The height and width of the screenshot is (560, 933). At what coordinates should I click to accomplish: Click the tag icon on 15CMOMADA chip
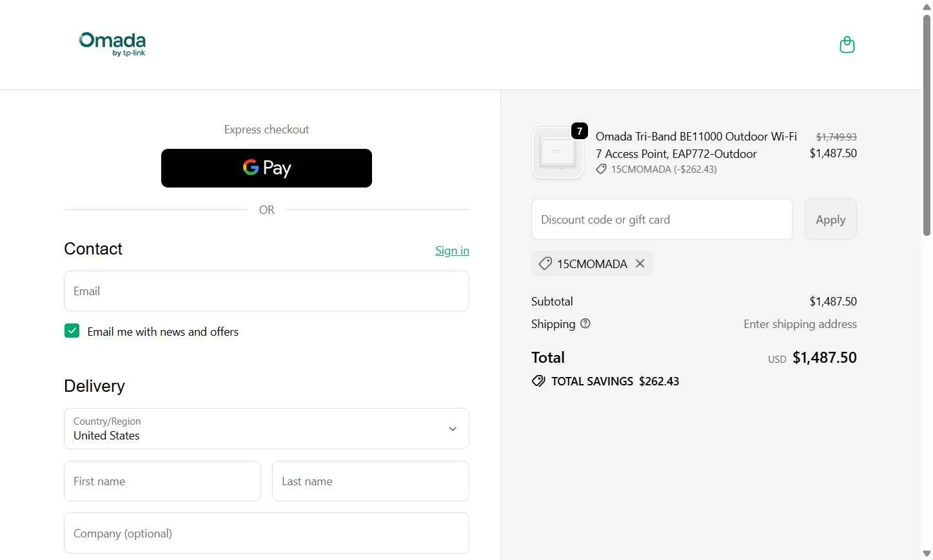click(x=545, y=264)
